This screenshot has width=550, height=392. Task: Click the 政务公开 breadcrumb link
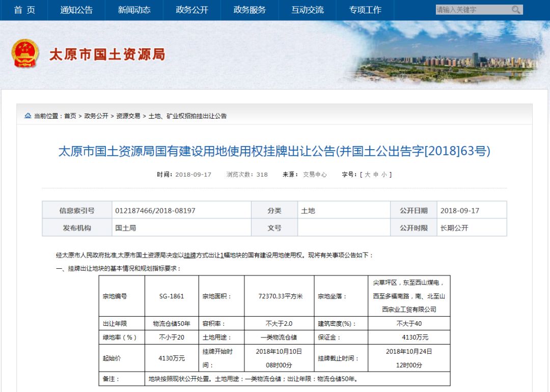click(96, 116)
